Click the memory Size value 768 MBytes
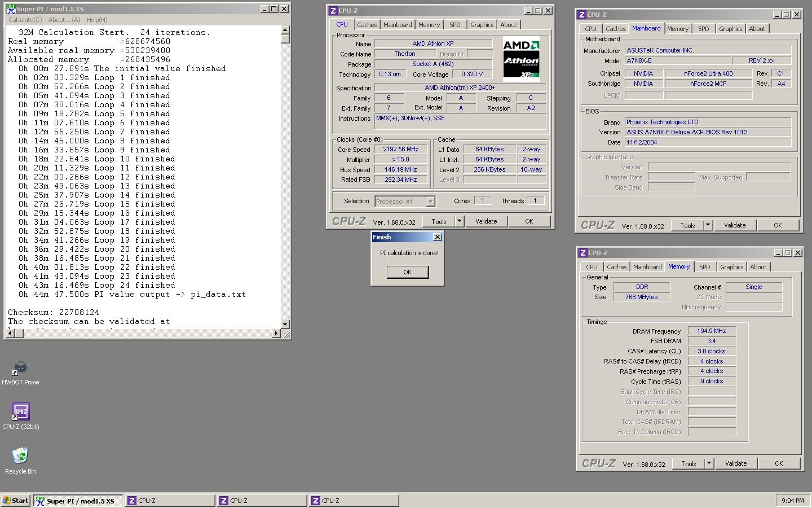Screen dimensions: 812x508 point(642,297)
